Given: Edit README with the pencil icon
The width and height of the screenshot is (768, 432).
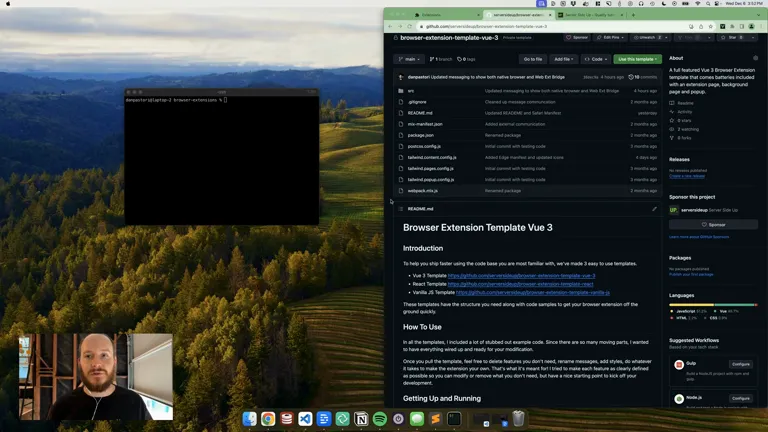Looking at the screenshot, I should tap(654, 209).
